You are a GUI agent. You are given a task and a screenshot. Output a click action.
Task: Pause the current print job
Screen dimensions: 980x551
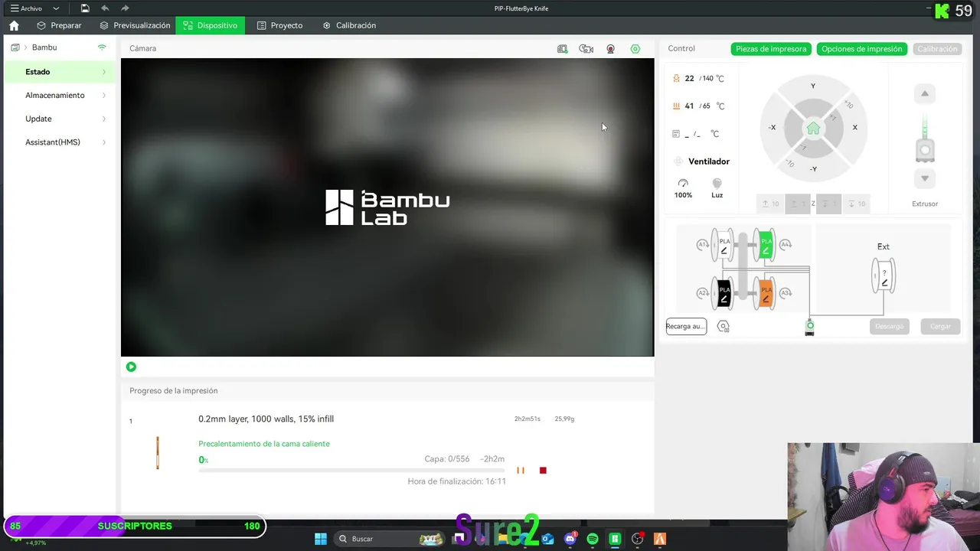(x=521, y=471)
